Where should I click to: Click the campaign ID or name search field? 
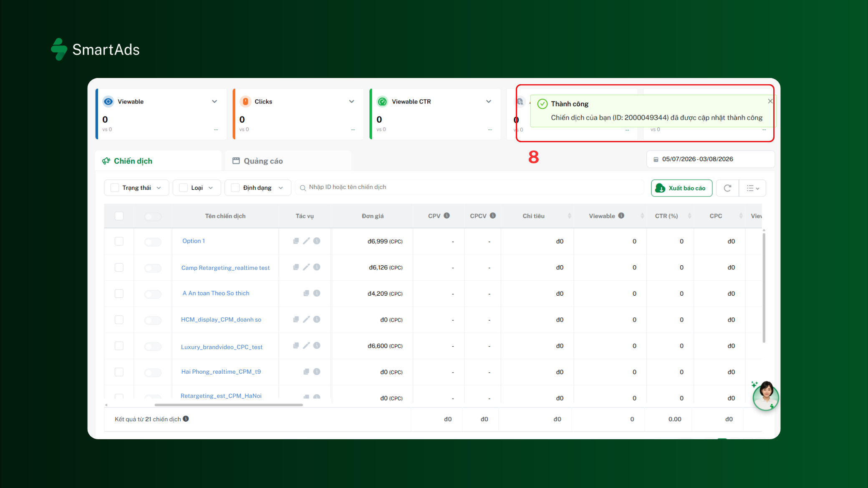[469, 187]
